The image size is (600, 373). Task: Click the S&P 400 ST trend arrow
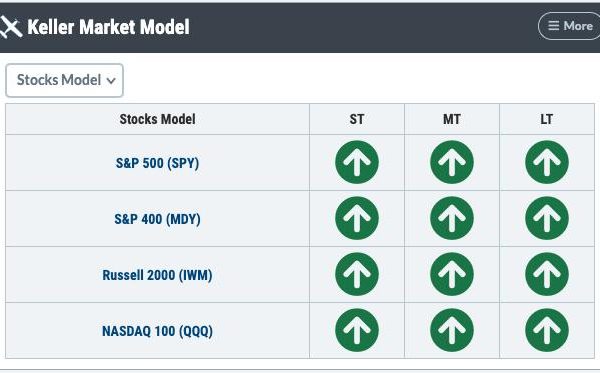point(357,218)
